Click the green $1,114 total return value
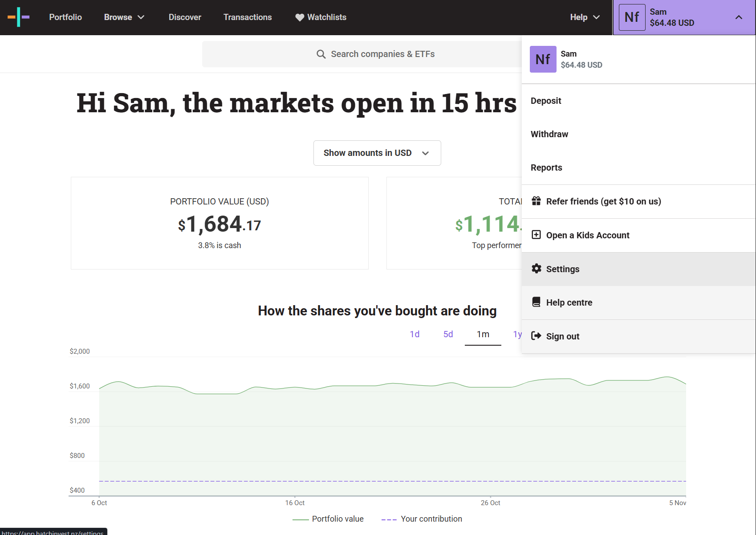This screenshot has width=756, height=535. tap(488, 224)
